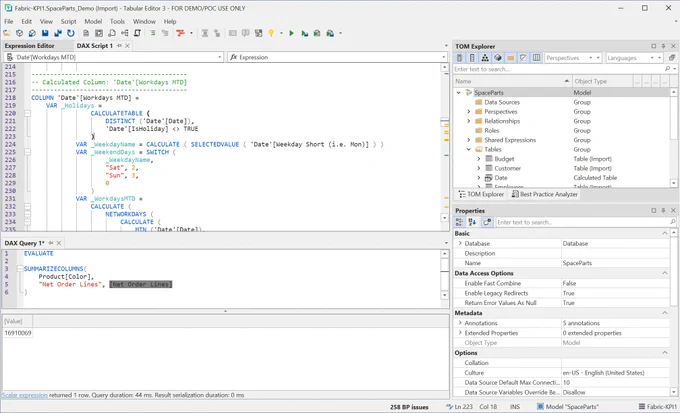This screenshot has width=680, height=413.
Task: Click the Refresh circular arrow toolbar icon
Action: 71,33
